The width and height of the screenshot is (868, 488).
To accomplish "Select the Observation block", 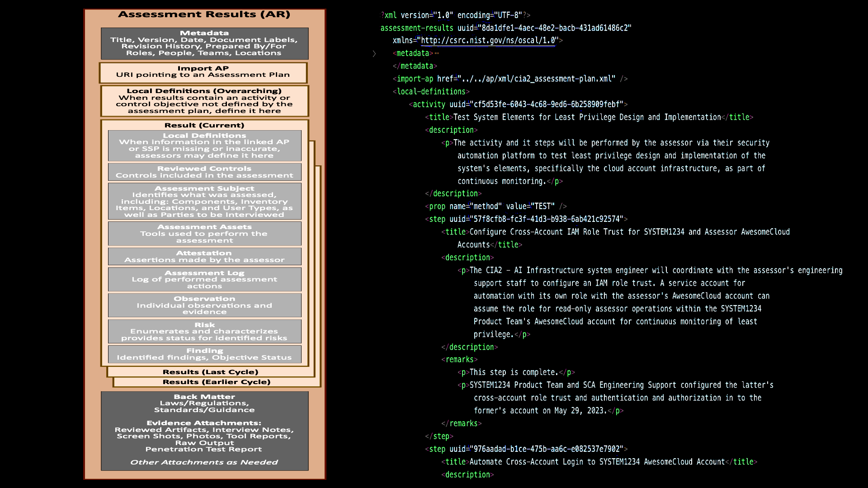I will click(x=204, y=305).
